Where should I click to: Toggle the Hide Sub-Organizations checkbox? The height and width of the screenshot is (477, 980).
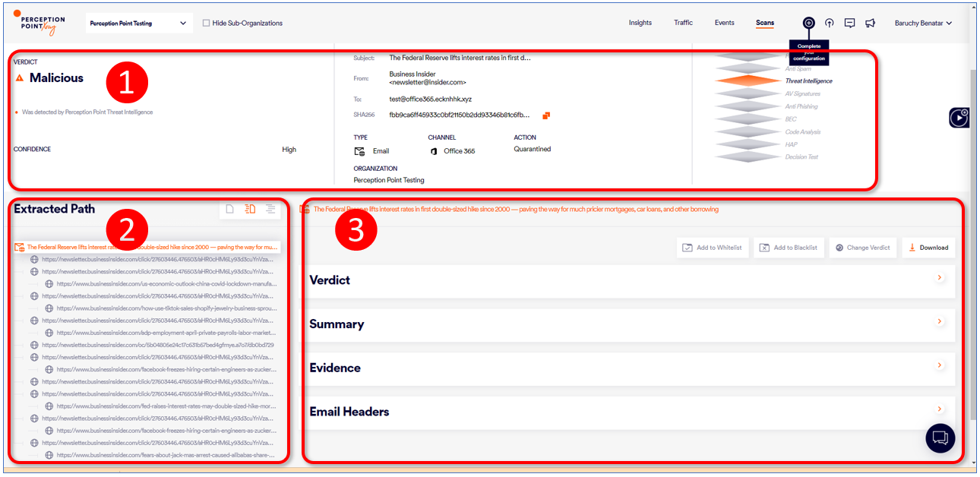click(207, 24)
